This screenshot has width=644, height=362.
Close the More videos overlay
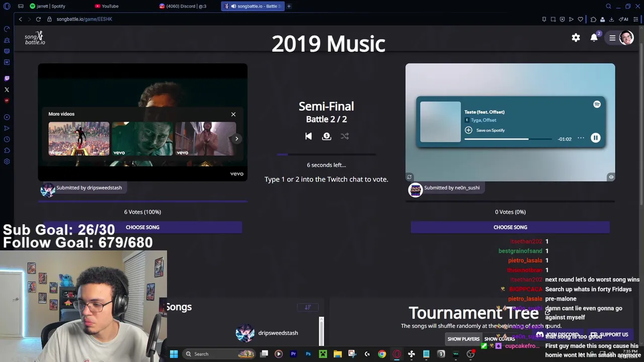click(233, 114)
